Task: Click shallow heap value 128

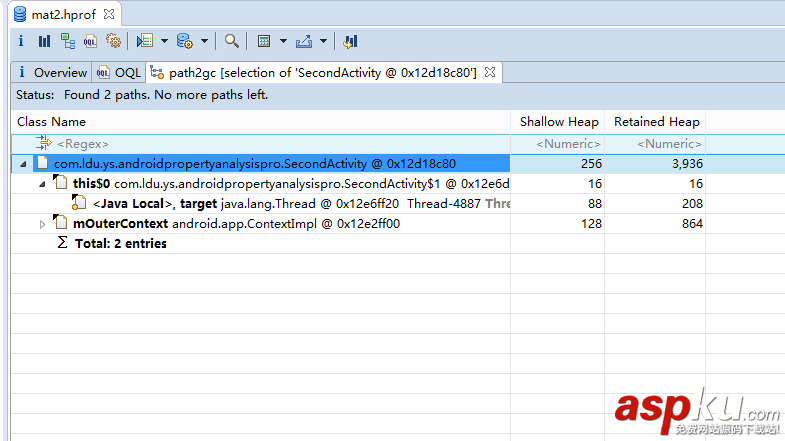Action: click(591, 224)
